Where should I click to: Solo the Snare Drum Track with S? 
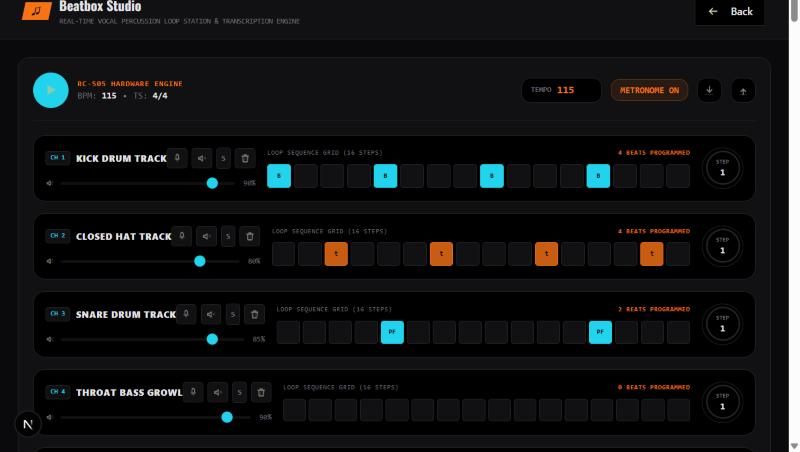(x=233, y=314)
